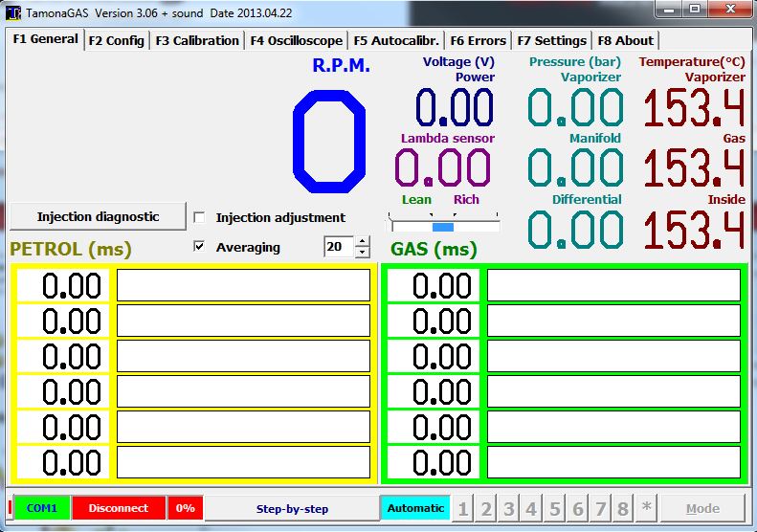Viewport: 757px width, 532px height.
Task: Open the F3 Calibration tab
Action: tap(197, 40)
